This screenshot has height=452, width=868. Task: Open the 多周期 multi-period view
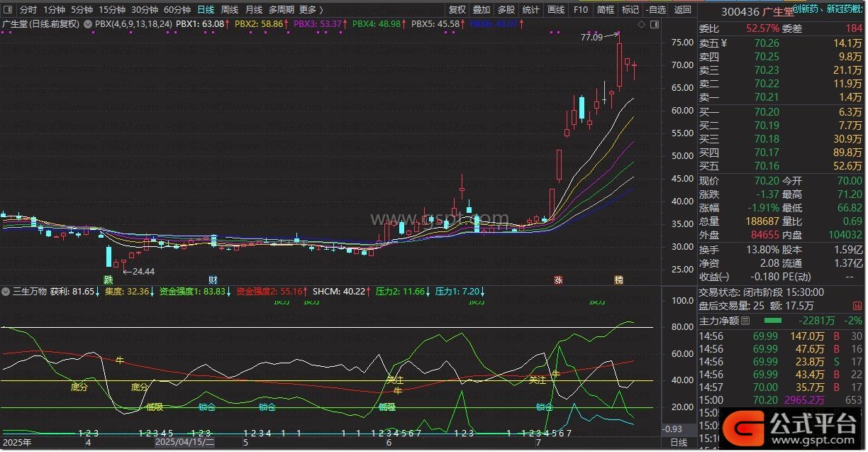282,10
